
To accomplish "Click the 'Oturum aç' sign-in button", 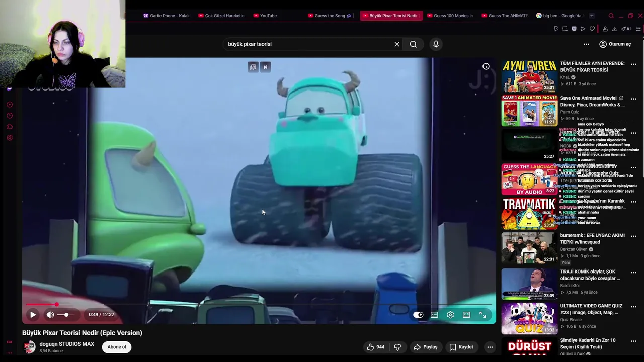I will tap(615, 44).
